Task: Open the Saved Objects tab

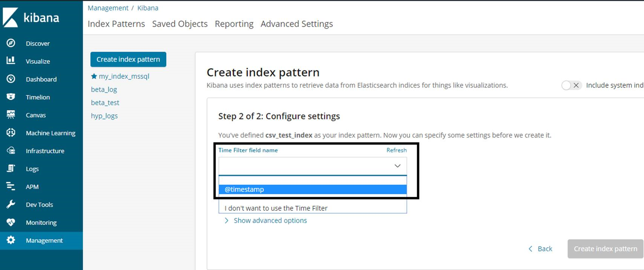Action: tap(180, 24)
